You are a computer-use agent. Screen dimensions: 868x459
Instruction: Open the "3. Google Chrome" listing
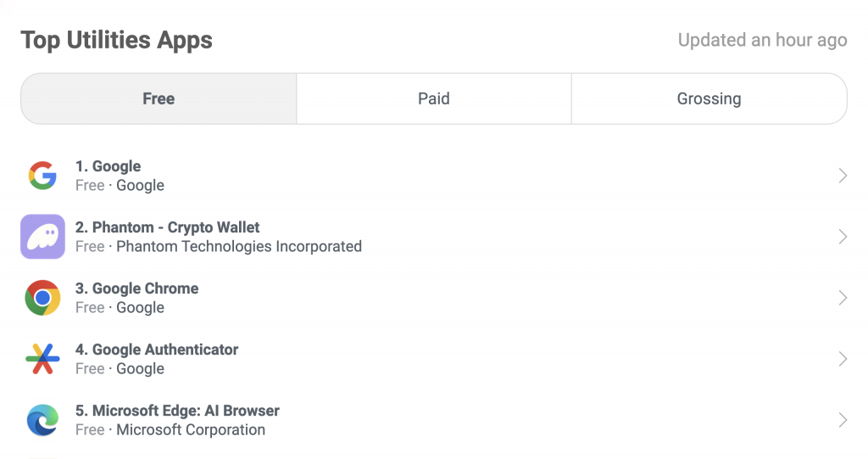point(136,288)
